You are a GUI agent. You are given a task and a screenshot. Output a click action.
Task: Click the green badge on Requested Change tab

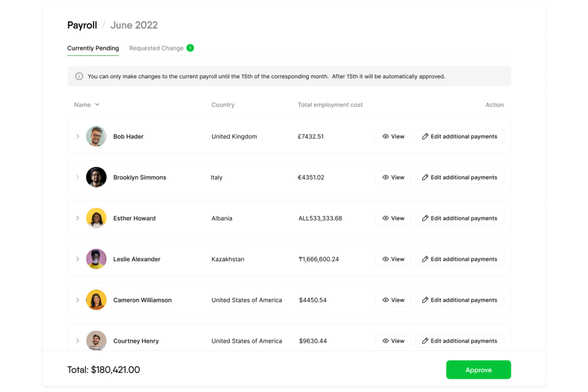[190, 48]
